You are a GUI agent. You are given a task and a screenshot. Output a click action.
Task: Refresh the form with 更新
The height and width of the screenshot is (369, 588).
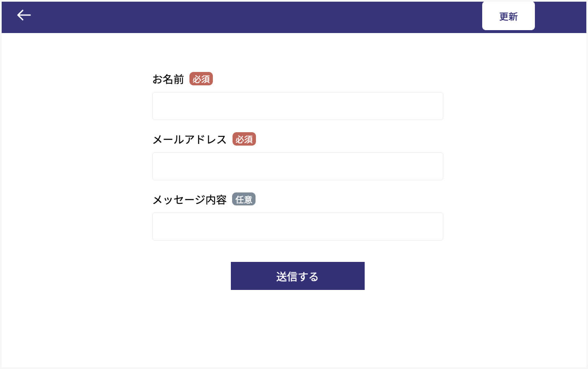pyautogui.click(x=508, y=16)
